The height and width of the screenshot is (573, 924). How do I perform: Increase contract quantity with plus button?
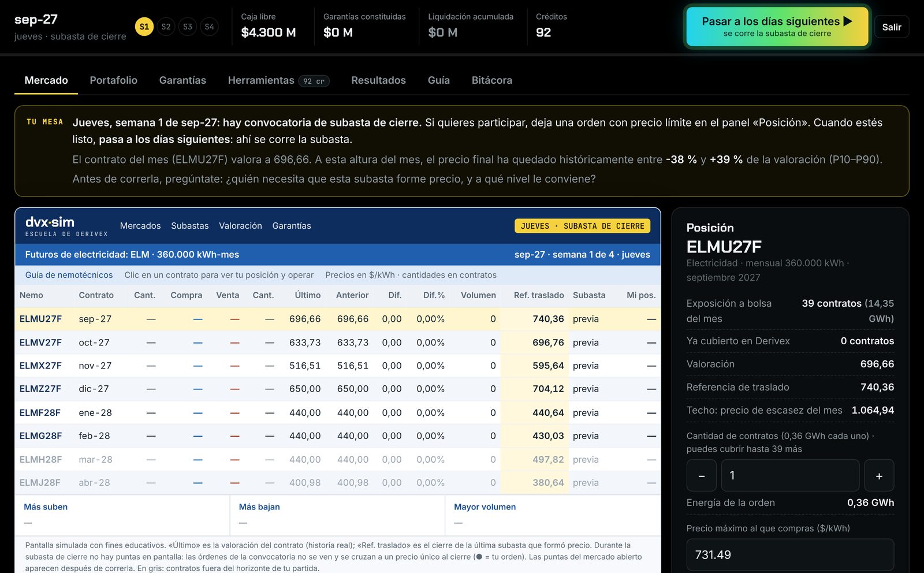pos(879,475)
